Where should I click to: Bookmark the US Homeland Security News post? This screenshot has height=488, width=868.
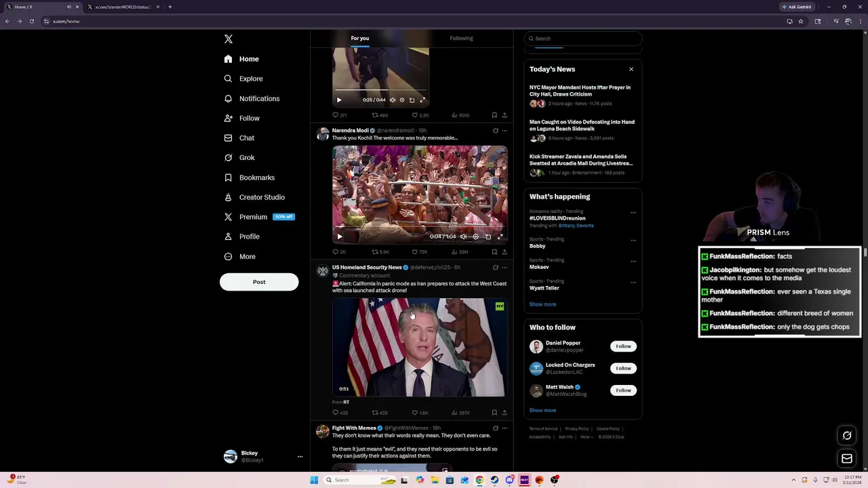click(494, 413)
